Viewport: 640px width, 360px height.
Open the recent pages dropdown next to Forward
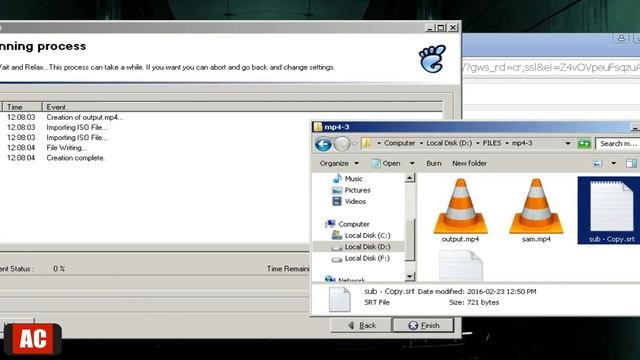pyautogui.click(x=354, y=144)
